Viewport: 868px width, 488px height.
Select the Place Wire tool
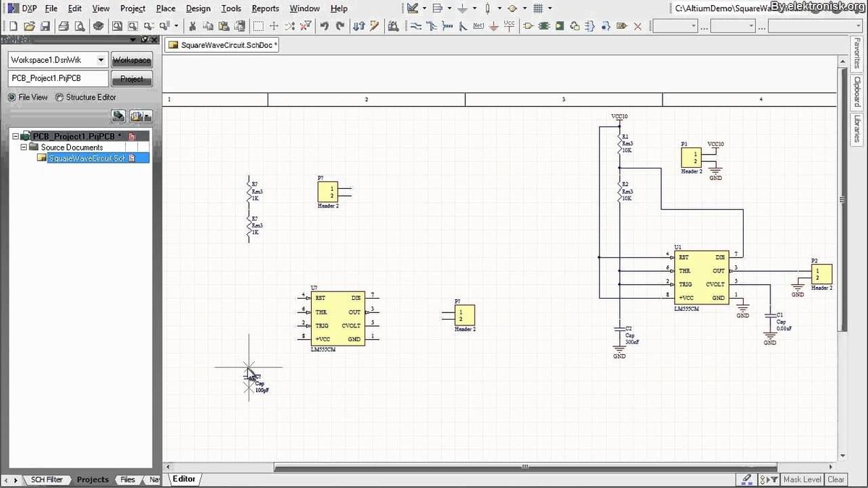pyautogui.click(x=416, y=25)
